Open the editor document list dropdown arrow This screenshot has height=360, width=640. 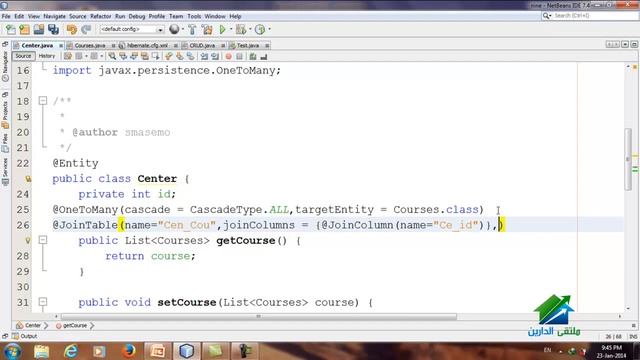tap(625, 44)
